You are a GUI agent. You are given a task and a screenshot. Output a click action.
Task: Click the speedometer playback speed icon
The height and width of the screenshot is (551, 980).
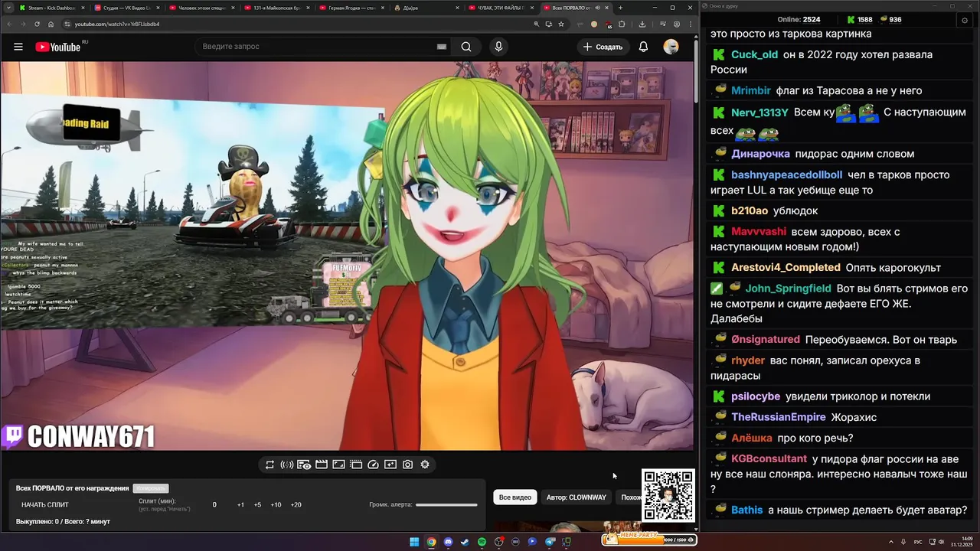(x=373, y=465)
